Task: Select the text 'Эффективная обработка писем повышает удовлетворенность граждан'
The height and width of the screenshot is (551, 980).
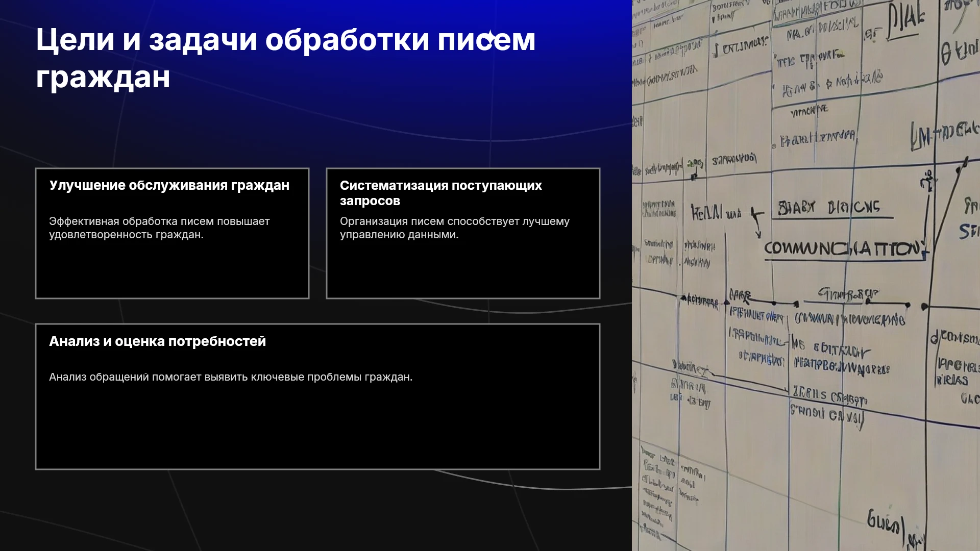Action: tap(159, 228)
